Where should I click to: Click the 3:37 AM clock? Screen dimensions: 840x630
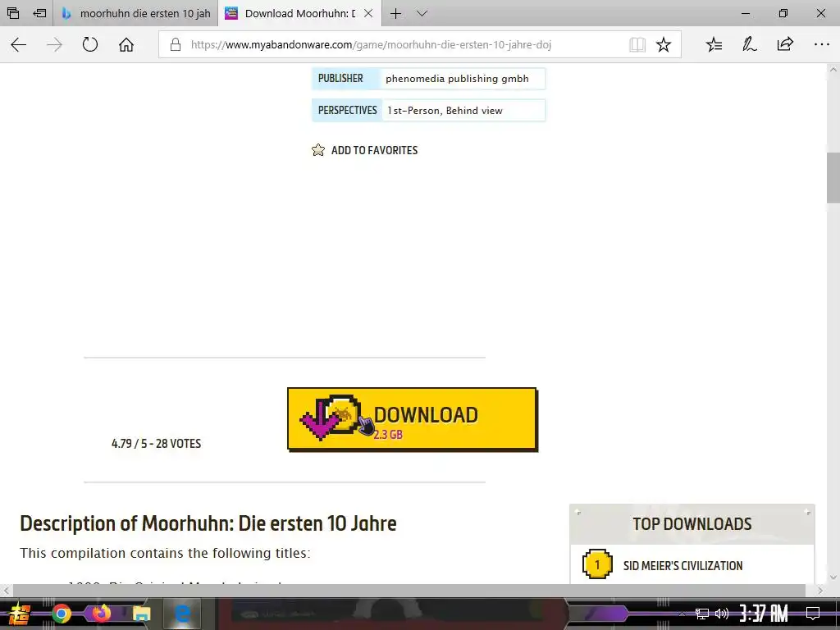(764, 613)
